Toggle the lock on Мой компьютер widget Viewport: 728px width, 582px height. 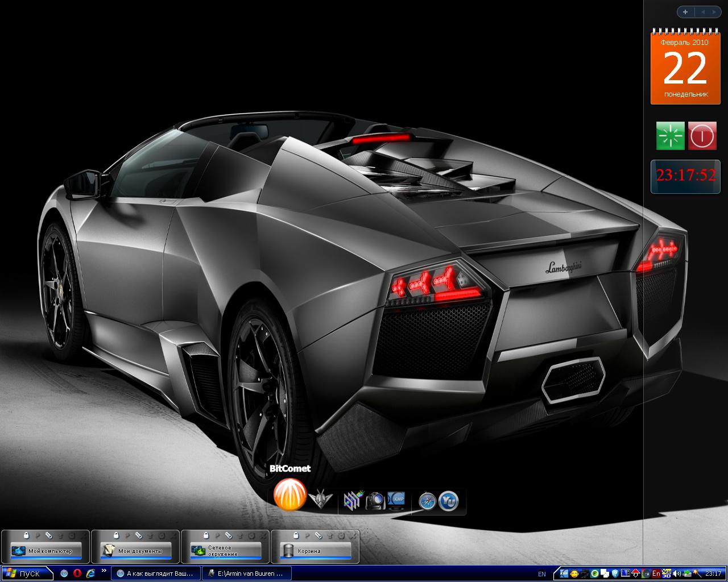point(26,535)
